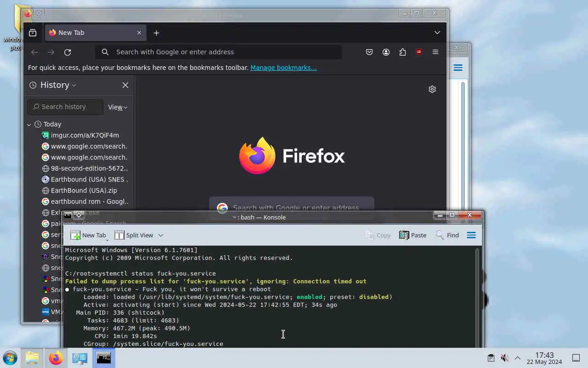This screenshot has width=588, height=368.
Task: Expand the Split View dropdown arrow
Action: [x=161, y=235]
